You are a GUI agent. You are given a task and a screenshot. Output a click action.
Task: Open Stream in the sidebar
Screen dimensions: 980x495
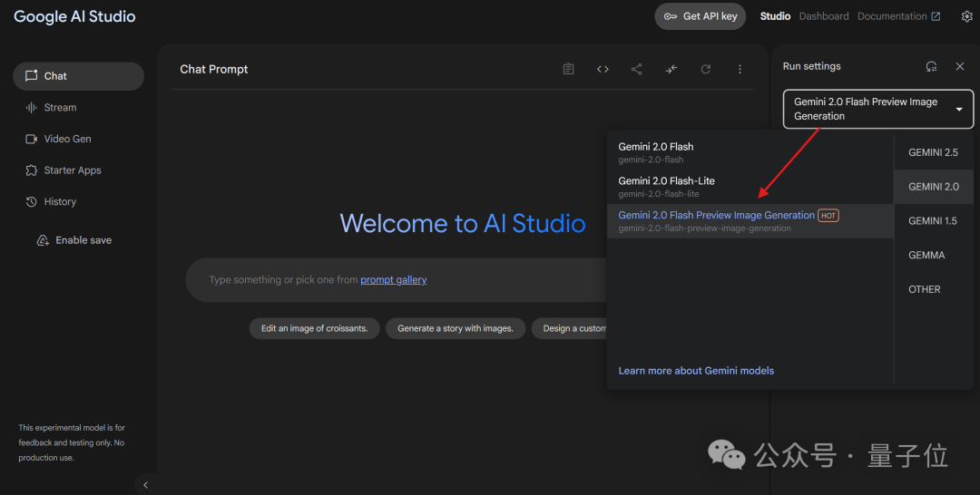tap(60, 108)
